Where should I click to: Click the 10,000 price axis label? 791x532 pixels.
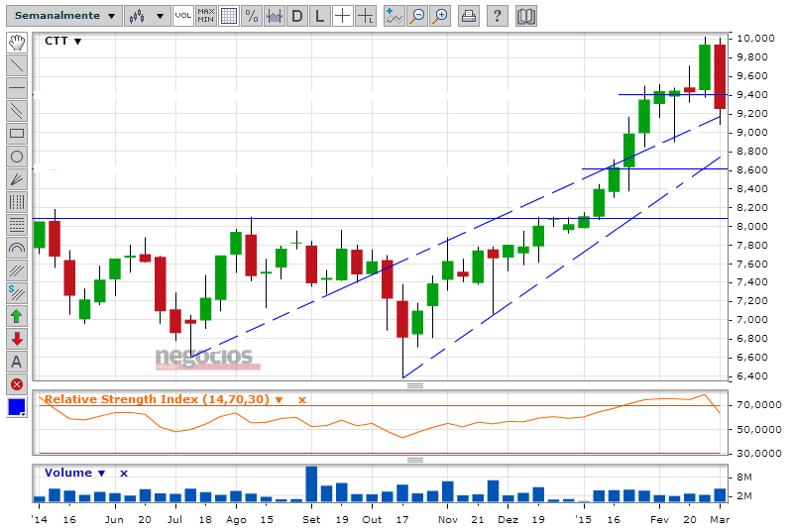(755, 39)
